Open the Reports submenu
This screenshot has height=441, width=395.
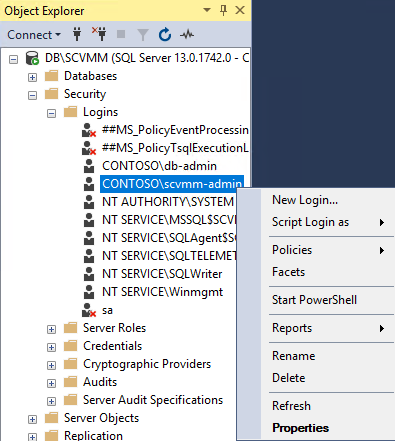(x=327, y=328)
